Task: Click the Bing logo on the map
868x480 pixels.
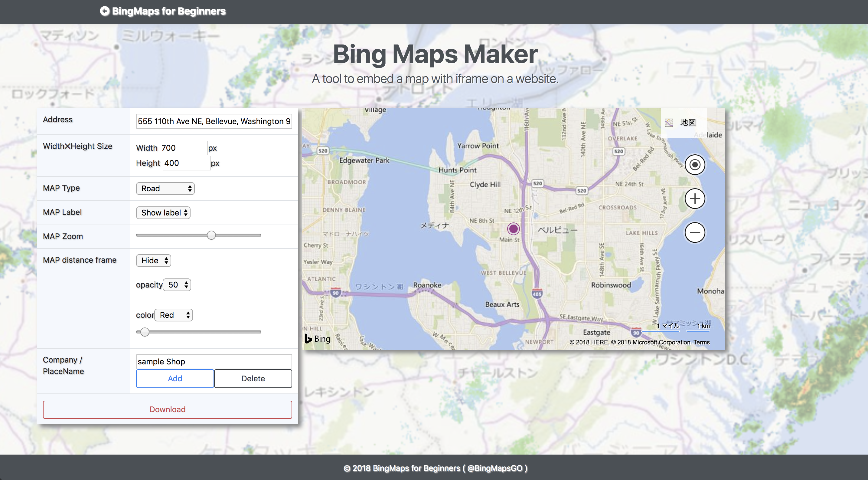Action: (318, 338)
